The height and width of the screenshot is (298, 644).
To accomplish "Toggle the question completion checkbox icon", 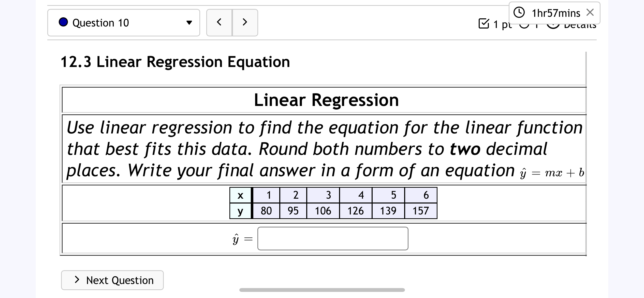I will (484, 24).
